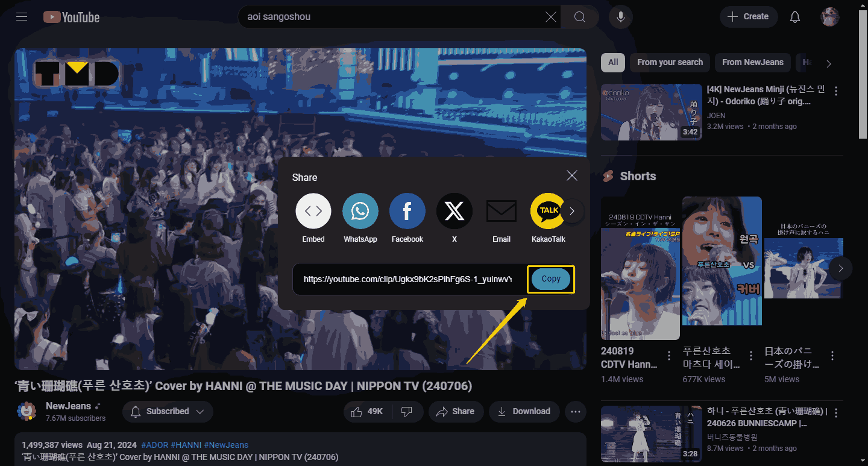Open the hamburger guide menu
This screenshot has width=868, height=466.
(22, 17)
